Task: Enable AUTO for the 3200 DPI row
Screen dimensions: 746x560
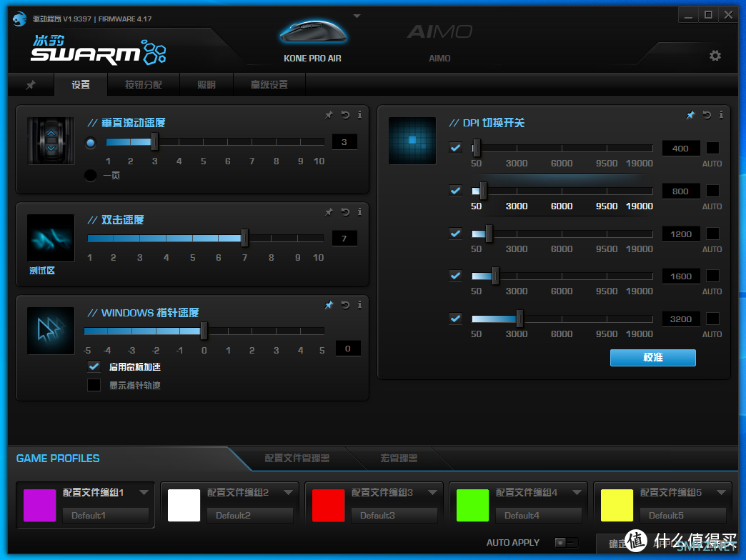Action: (712, 319)
